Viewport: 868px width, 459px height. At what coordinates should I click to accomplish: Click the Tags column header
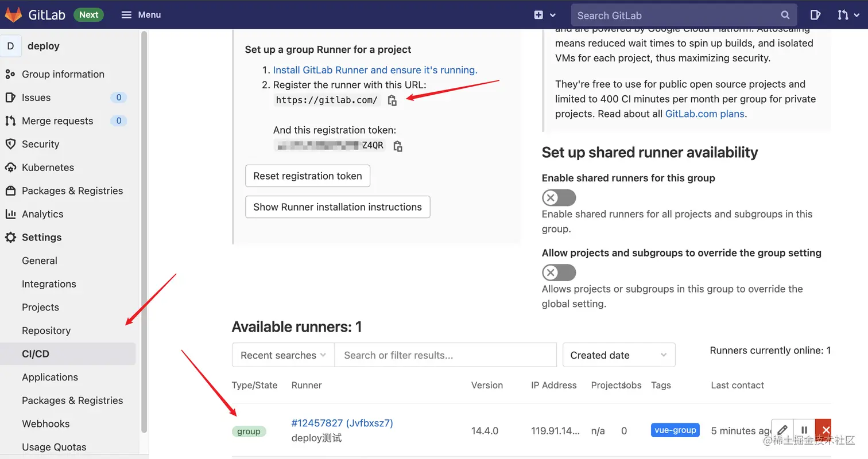(661, 386)
